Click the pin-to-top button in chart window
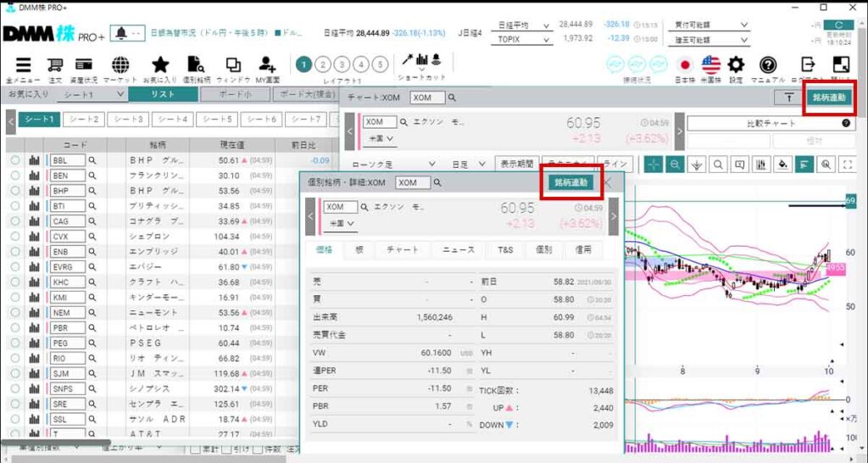The height and width of the screenshot is (463, 868). (x=789, y=98)
